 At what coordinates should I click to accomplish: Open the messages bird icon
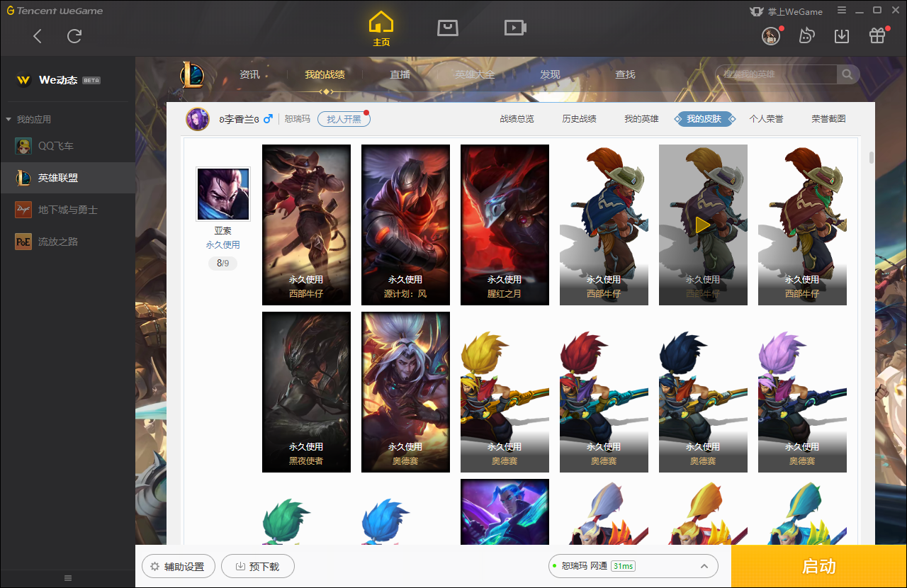pos(806,36)
